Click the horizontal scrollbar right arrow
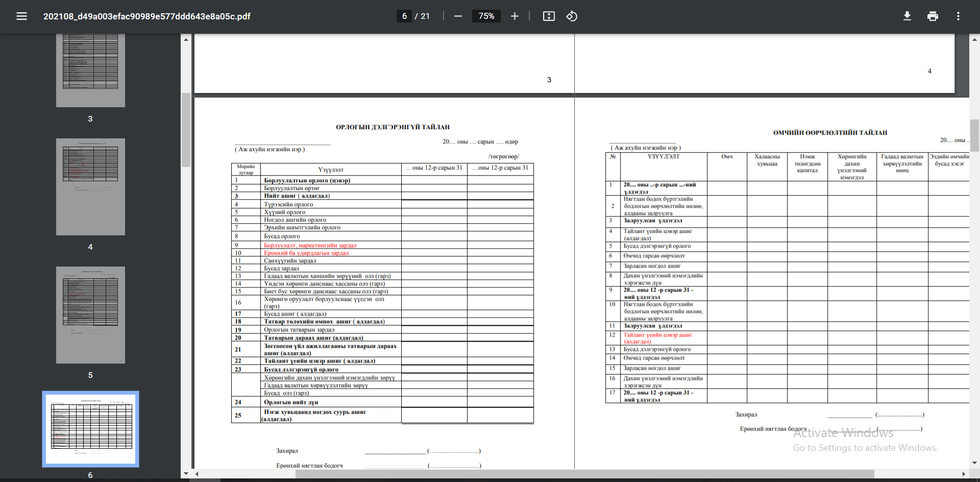The image size is (980, 482). coord(964,474)
